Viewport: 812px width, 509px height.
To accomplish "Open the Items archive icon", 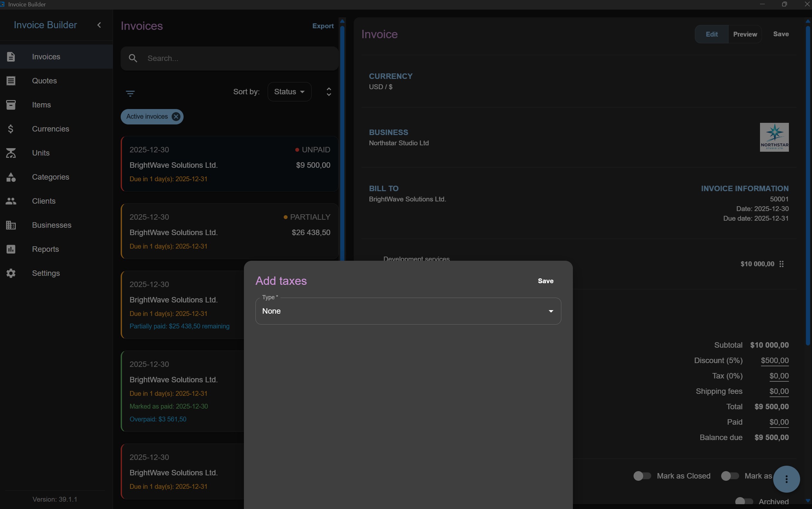I will coord(11,105).
